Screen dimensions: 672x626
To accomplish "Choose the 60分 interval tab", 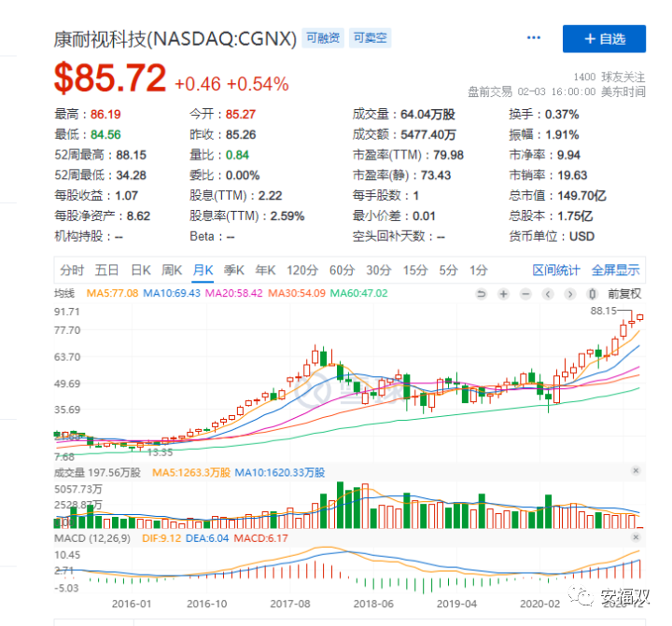I will pyautogui.click(x=342, y=271).
